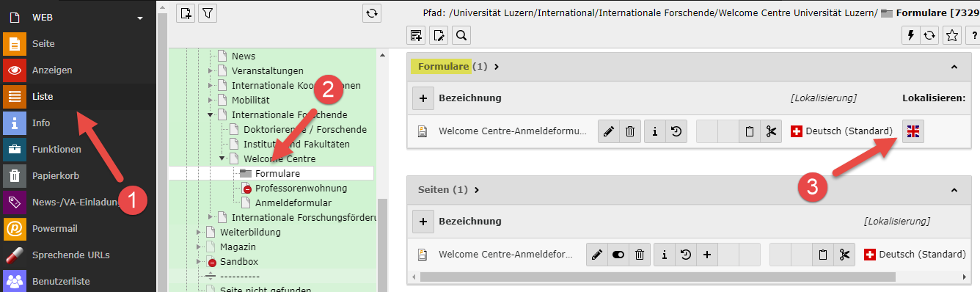980x292 pixels.
Task: Expand the Weiterbildung tree node
Action: [x=200, y=232]
